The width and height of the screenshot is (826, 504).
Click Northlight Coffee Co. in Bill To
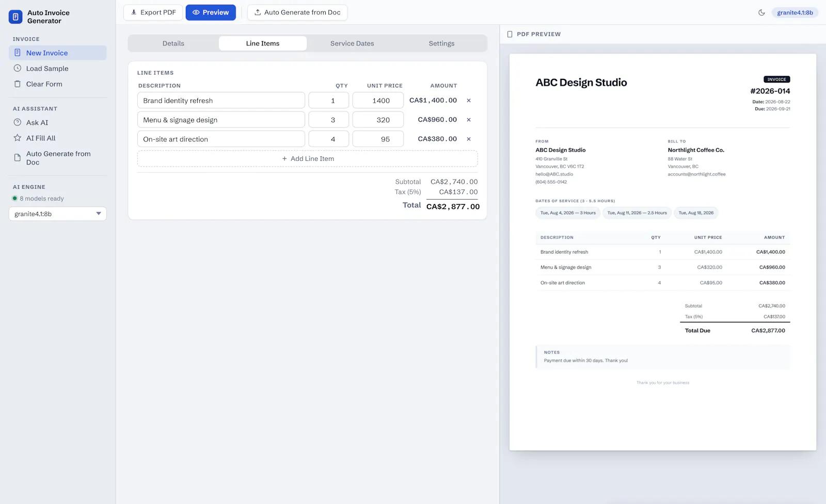696,150
